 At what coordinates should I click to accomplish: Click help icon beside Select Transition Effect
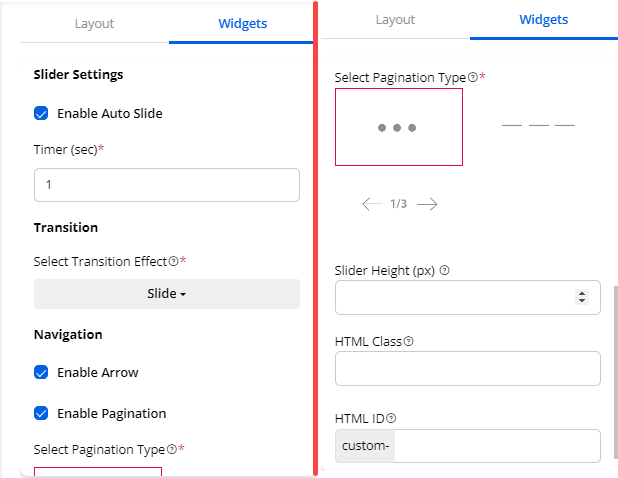pos(173,261)
